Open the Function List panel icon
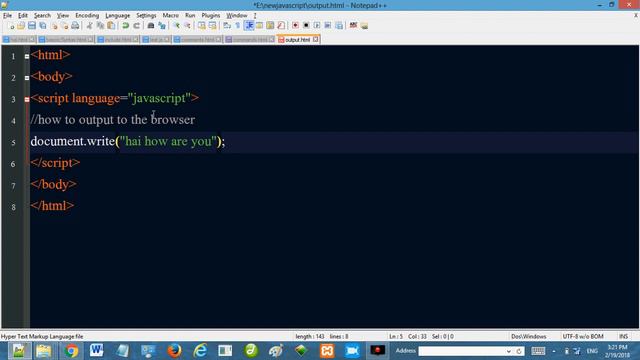Screen dimensions: 640x360 coord(281,26)
